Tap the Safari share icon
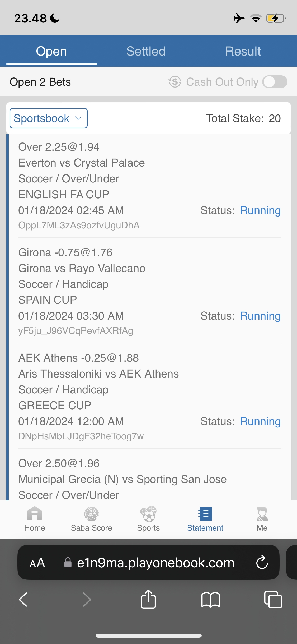297x644 pixels. pos(148,599)
